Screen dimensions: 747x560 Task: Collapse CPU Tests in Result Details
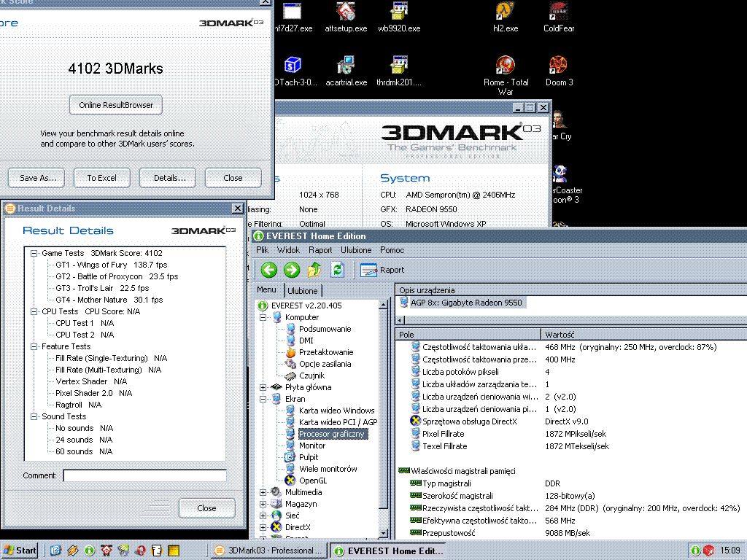tap(34, 311)
